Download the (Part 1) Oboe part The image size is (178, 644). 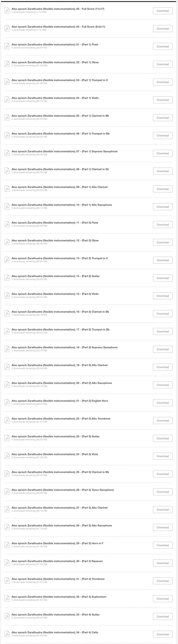[x=163, y=64]
